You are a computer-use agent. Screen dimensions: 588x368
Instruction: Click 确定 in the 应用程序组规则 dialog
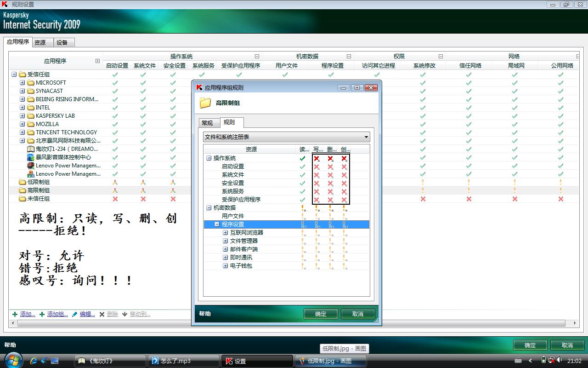pos(321,314)
